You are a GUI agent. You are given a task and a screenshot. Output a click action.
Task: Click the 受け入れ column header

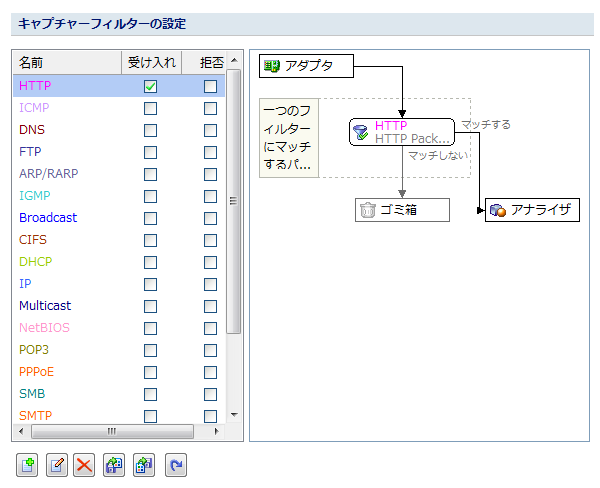152,62
